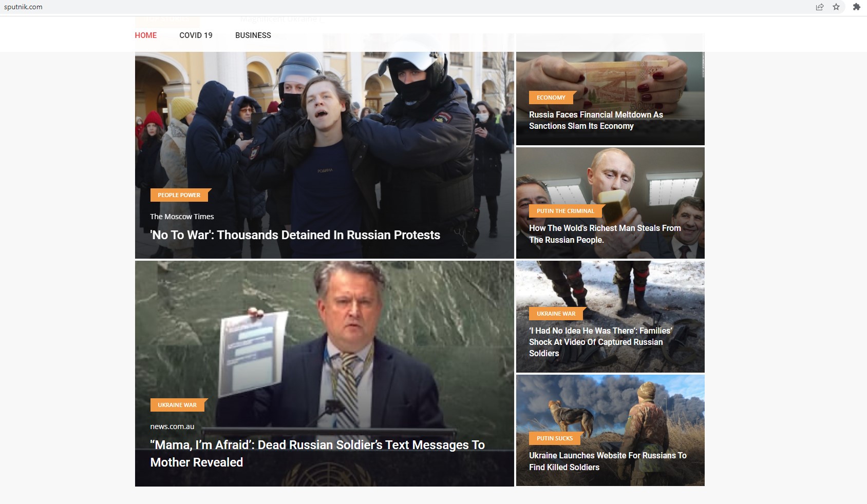Go to the COVID 19 menu item
This screenshot has height=504, width=867.
[196, 35]
